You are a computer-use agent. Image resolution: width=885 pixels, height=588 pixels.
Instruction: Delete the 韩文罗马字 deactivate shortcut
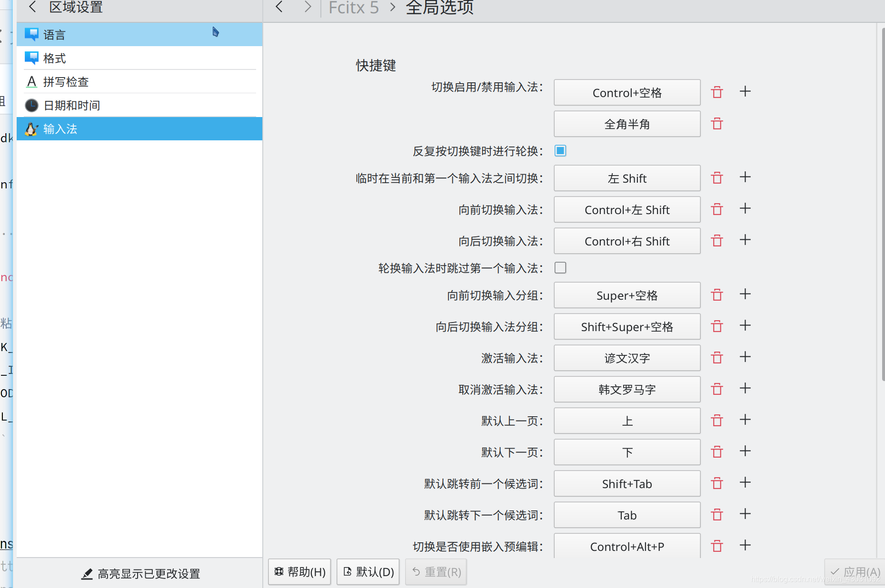(x=717, y=389)
